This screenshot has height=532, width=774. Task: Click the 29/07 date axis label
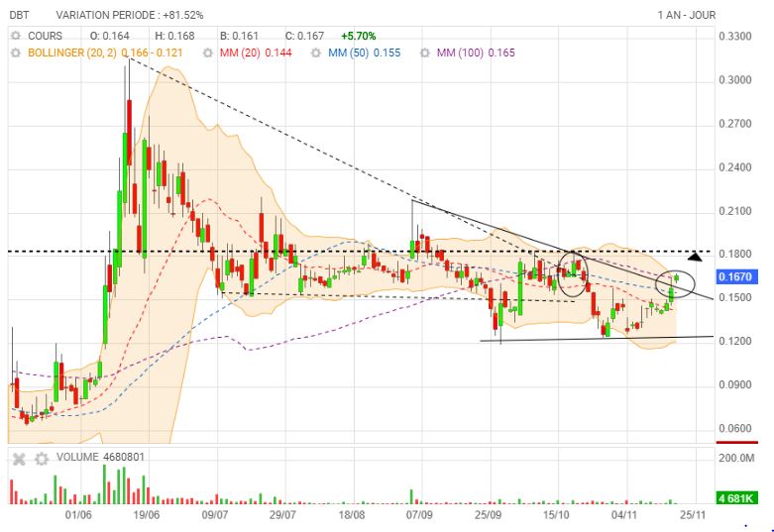[x=282, y=515]
